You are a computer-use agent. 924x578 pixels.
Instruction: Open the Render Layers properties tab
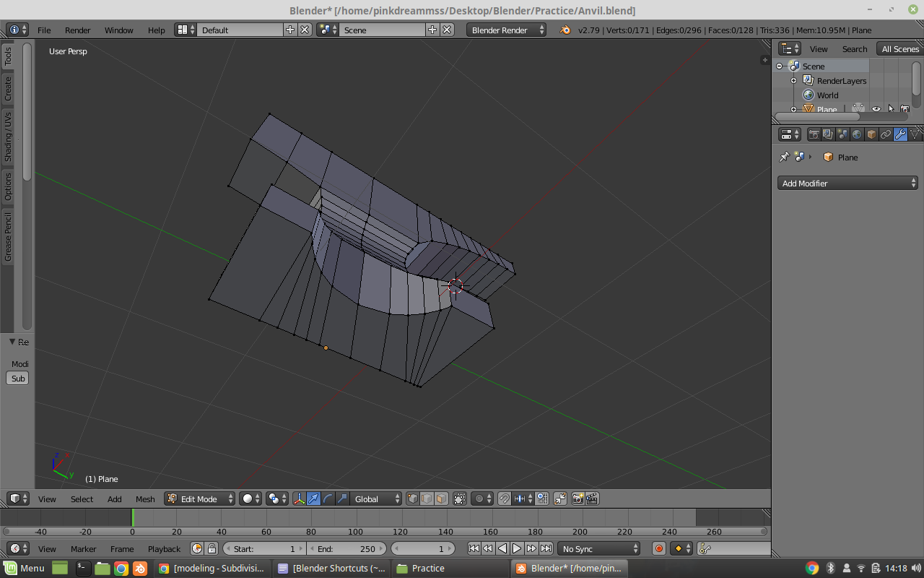tap(828, 134)
